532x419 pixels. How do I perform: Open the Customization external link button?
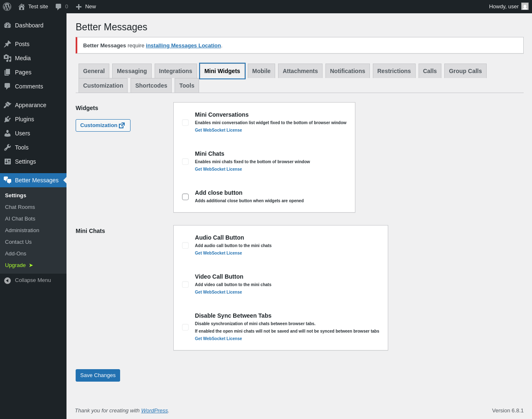point(103,125)
